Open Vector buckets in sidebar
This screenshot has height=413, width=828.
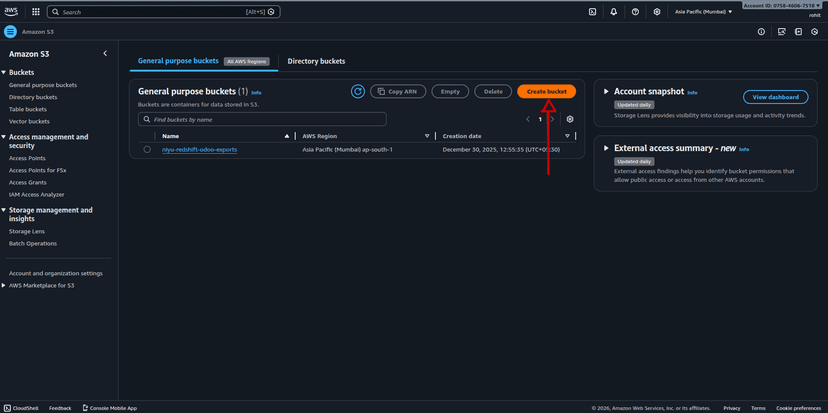(x=29, y=121)
